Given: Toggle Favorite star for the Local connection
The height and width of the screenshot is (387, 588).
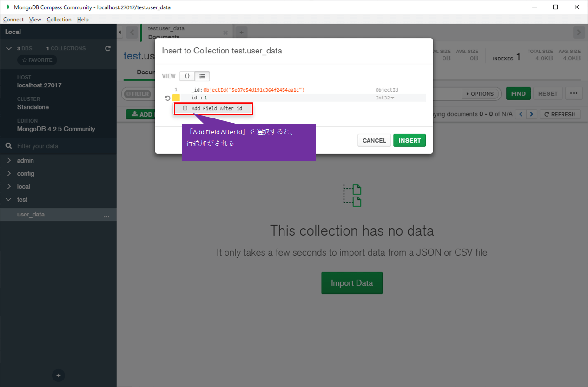Looking at the screenshot, I should (x=37, y=59).
